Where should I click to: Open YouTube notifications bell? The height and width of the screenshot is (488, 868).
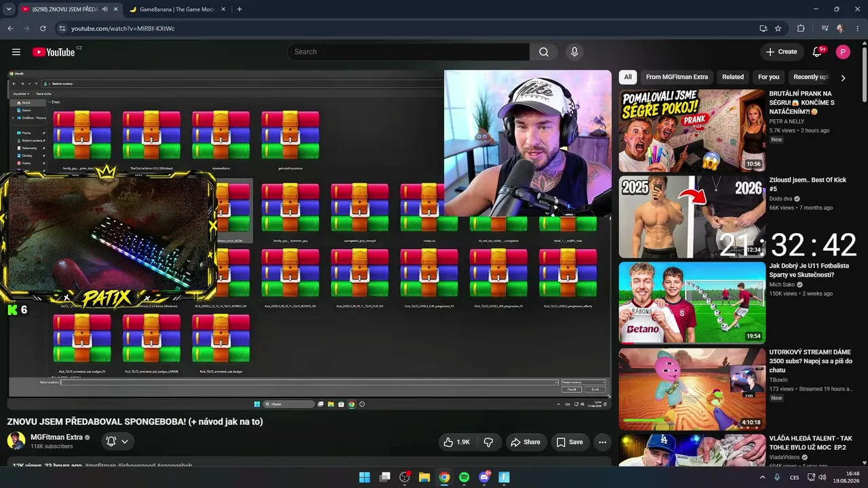coord(818,52)
